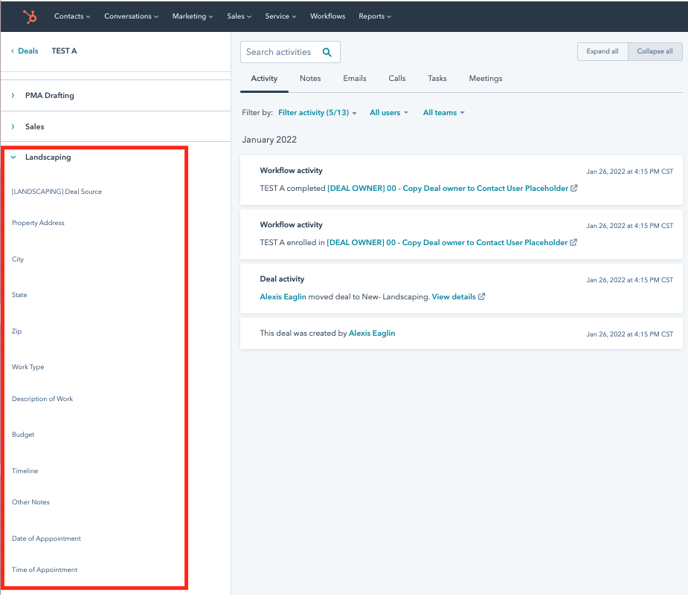
Task: Click the Other Notes property
Action: coord(31,502)
